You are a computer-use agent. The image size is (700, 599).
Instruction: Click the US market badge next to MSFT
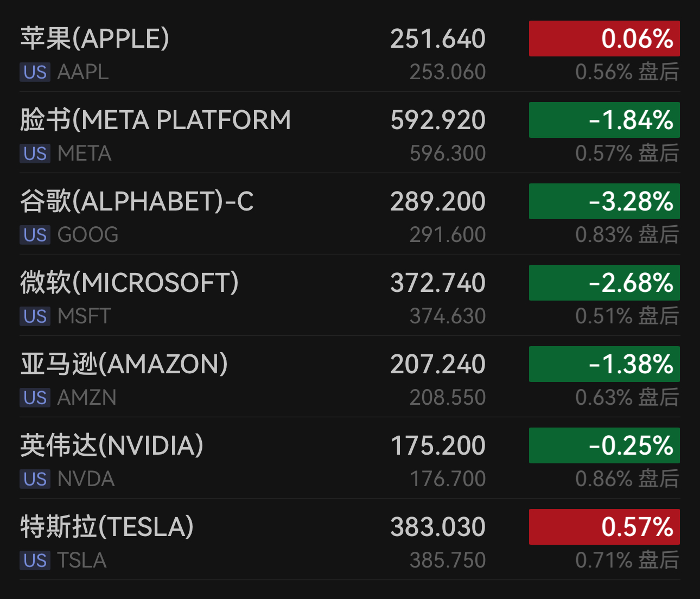34,316
